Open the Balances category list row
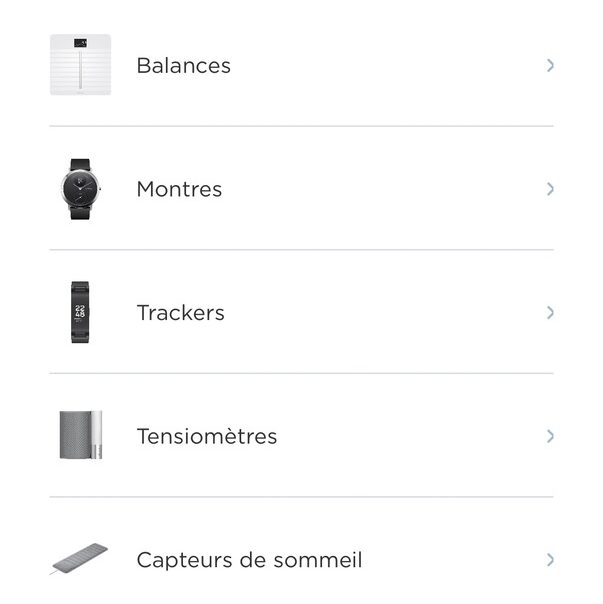The image size is (603, 604). (302, 65)
